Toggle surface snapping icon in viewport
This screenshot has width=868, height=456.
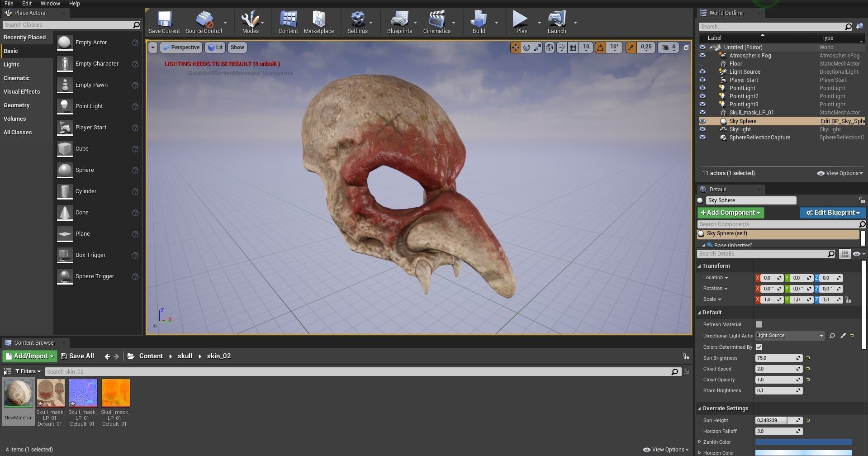pos(562,47)
